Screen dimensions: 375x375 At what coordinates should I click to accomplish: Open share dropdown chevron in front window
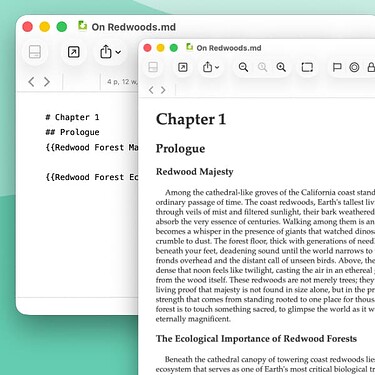pyautogui.click(x=217, y=67)
